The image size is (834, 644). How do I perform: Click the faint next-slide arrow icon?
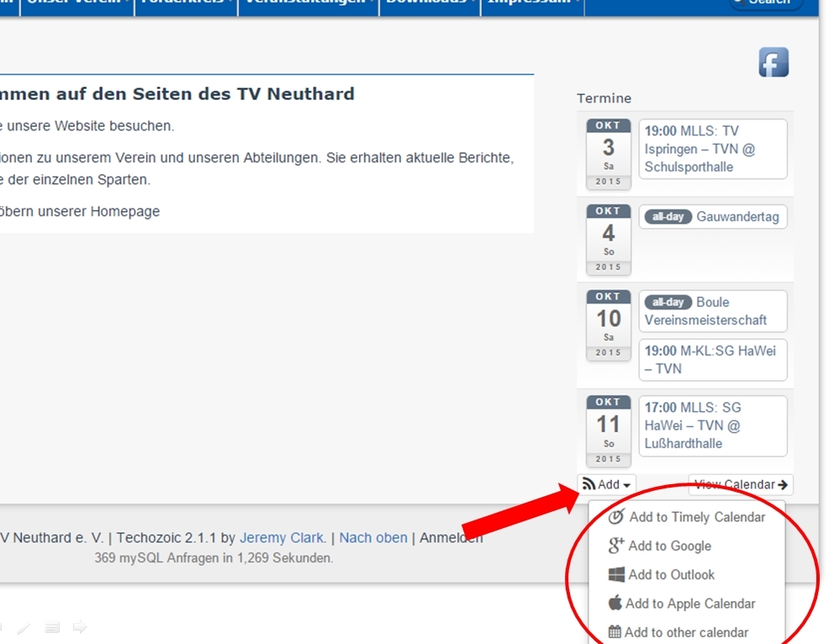coord(80,627)
